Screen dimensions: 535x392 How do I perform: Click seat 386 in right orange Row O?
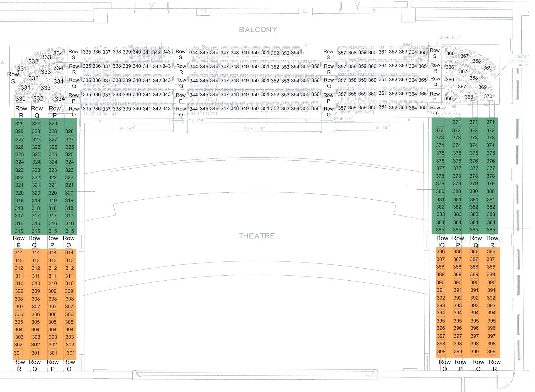coord(441,251)
